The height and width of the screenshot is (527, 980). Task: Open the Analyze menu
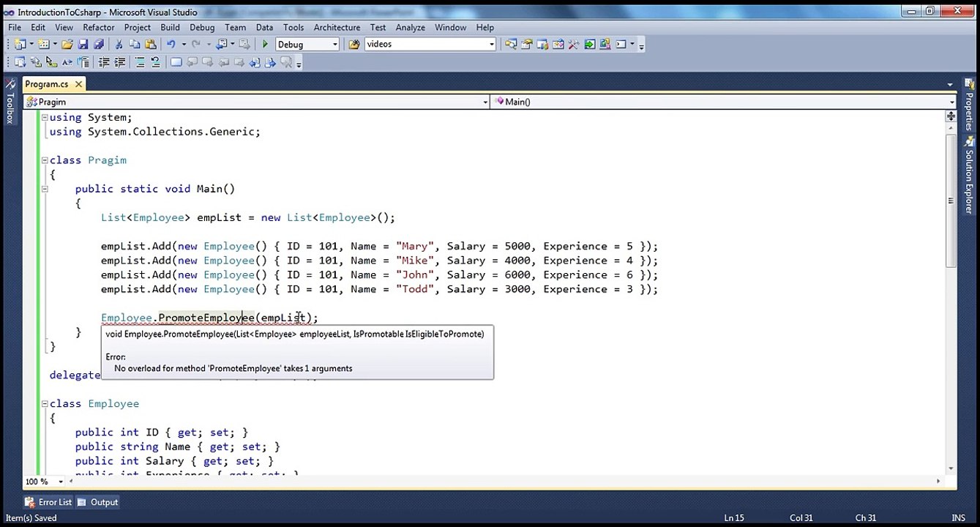coord(411,27)
